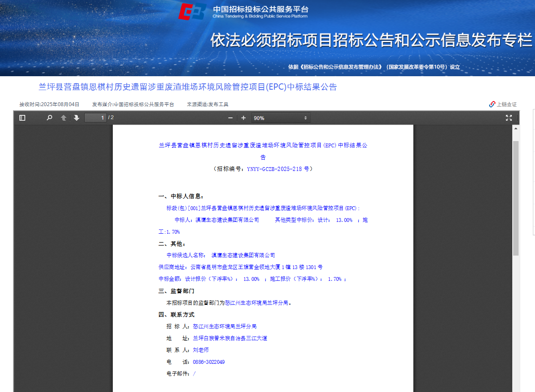This screenshot has width=535, height=392.
Task: Click the tender number YNYY-GCZB-2025-218 line
Action: [263, 169]
